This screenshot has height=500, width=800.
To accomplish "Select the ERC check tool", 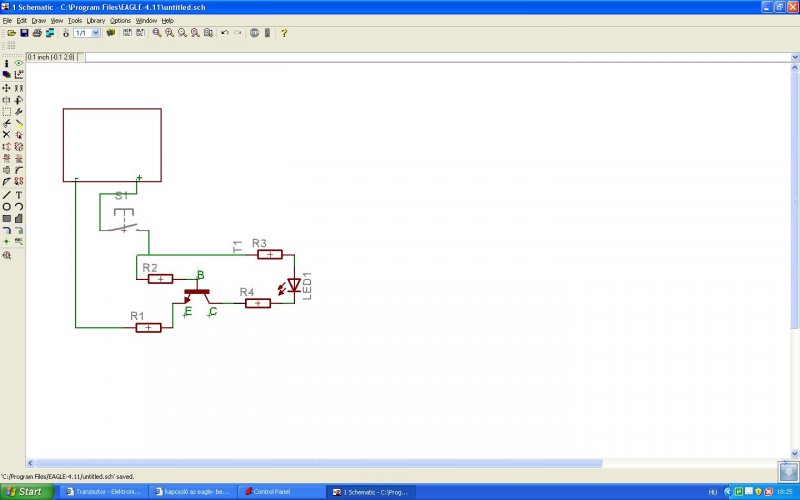I will coord(6,255).
